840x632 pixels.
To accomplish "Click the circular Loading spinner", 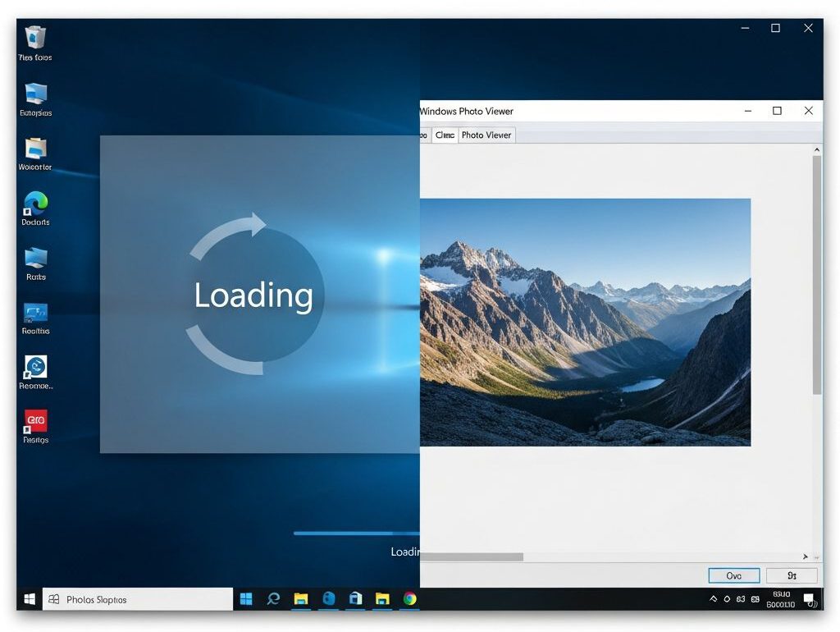I will point(254,294).
